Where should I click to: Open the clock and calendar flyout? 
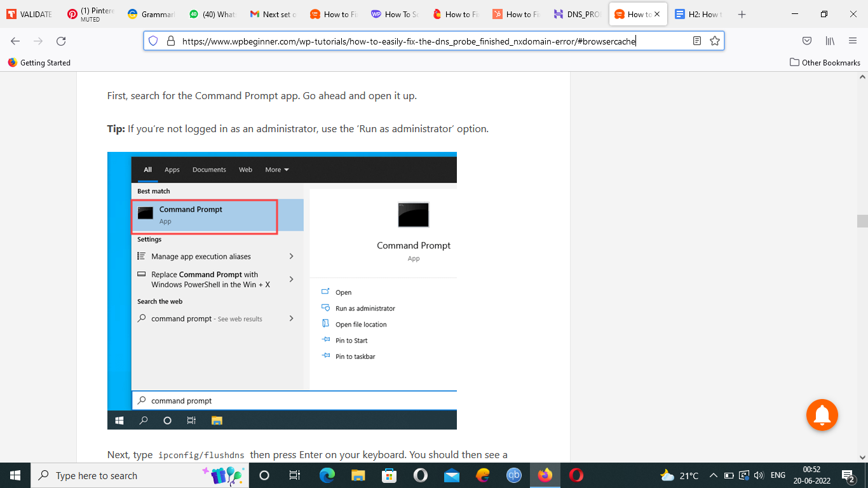click(811, 475)
